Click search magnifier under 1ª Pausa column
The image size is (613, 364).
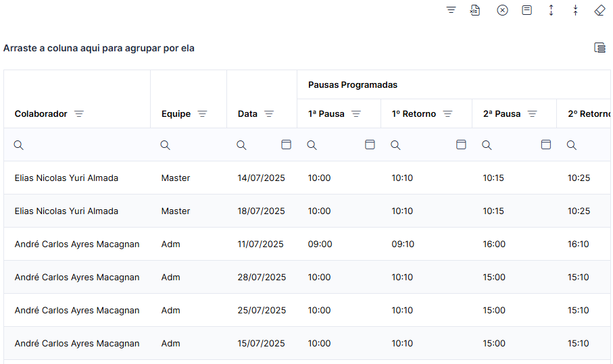pyautogui.click(x=312, y=145)
